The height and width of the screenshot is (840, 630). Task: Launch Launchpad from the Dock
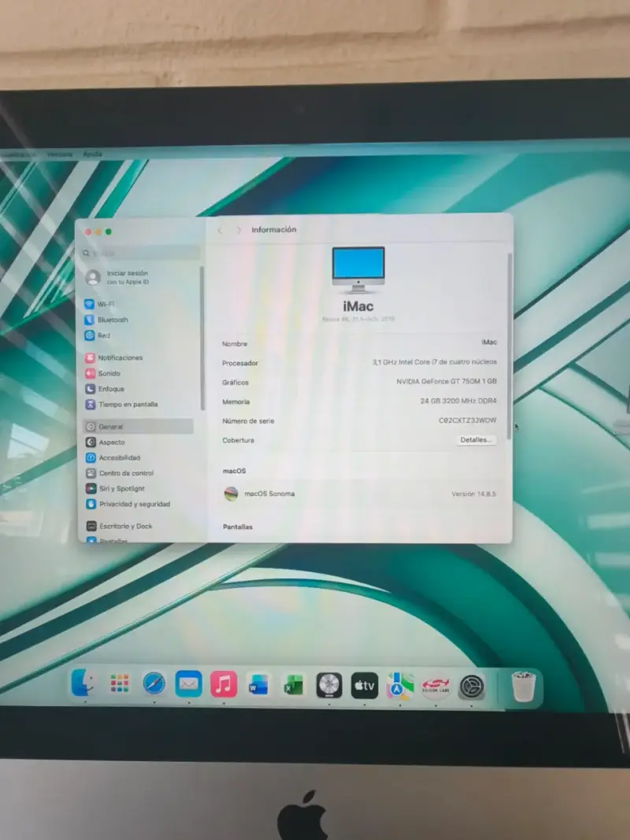click(x=119, y=683)
